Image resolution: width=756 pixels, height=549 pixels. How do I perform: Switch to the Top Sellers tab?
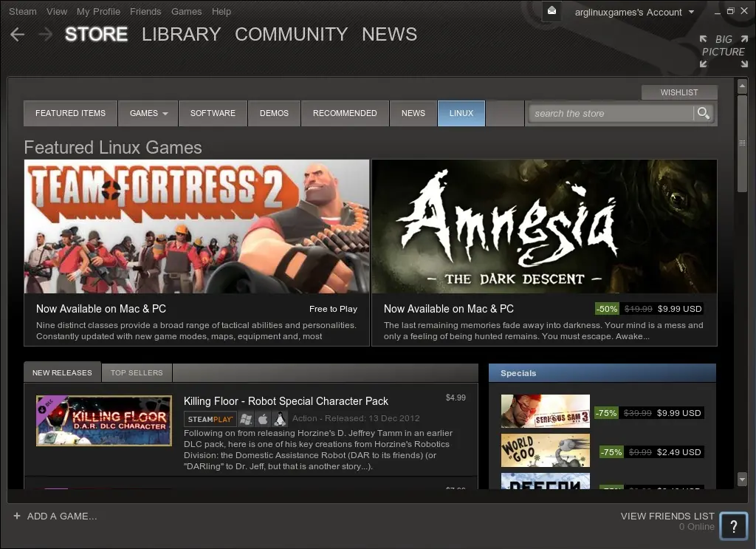click(x=137, y=373)
